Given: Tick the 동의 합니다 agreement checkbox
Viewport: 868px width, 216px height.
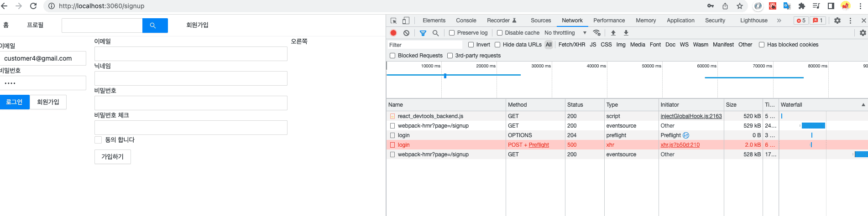Looking at the screenshot, I should [x=98, y=140].
